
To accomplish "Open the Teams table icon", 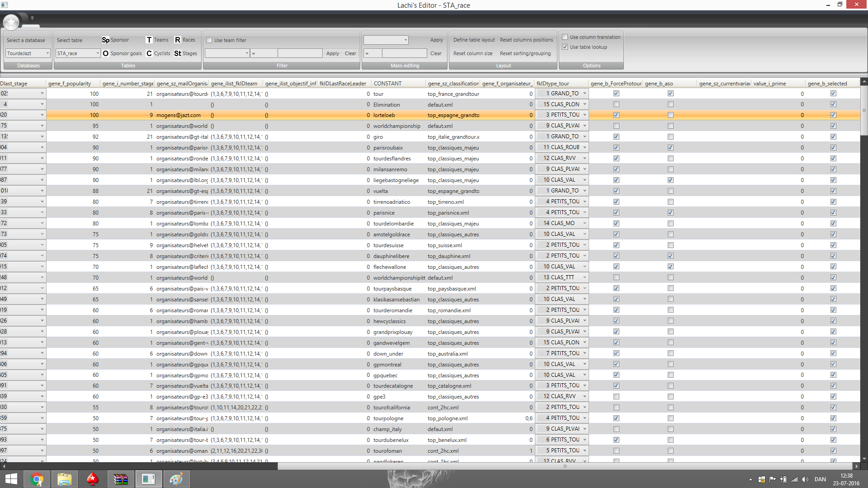I will tap(149, 40).
